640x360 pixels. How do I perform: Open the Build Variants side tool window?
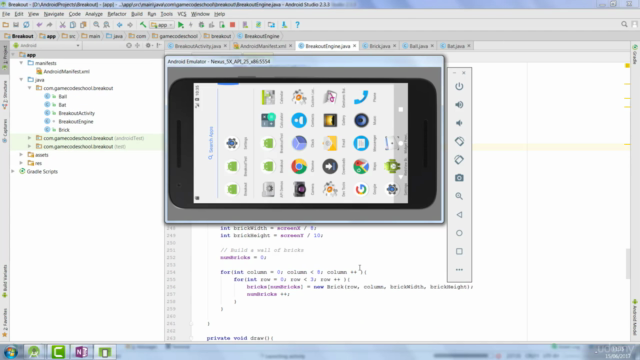coord(5,282)
